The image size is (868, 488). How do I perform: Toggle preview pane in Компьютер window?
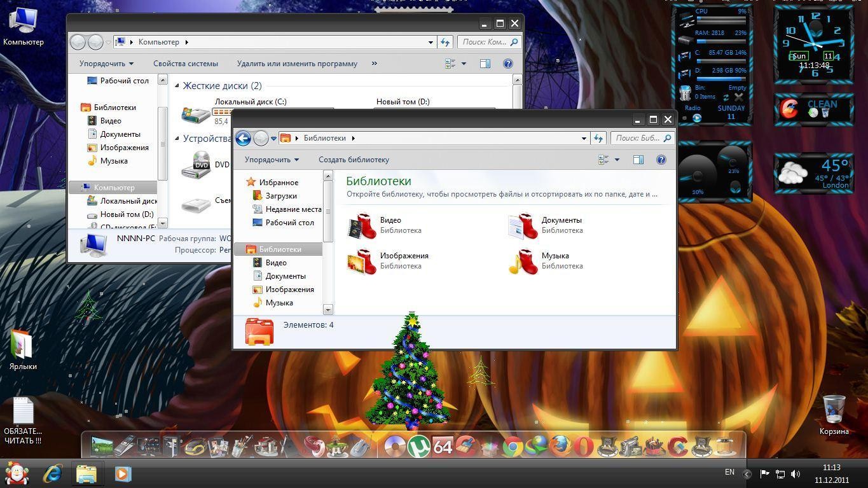point(485,64)
